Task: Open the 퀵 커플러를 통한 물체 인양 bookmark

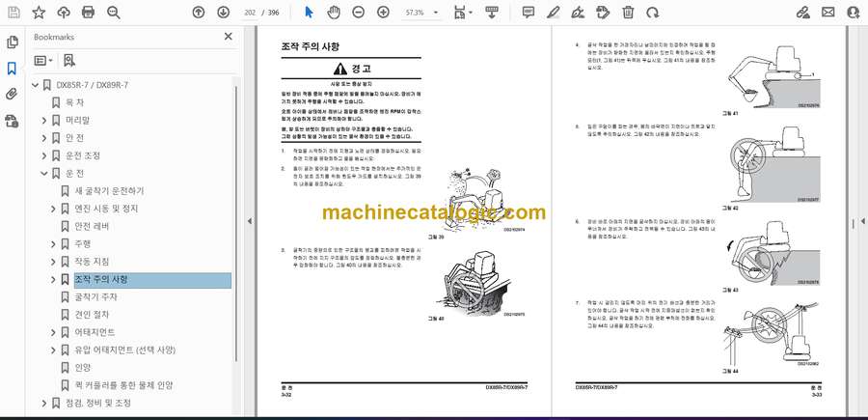Action: coord(123,385)
